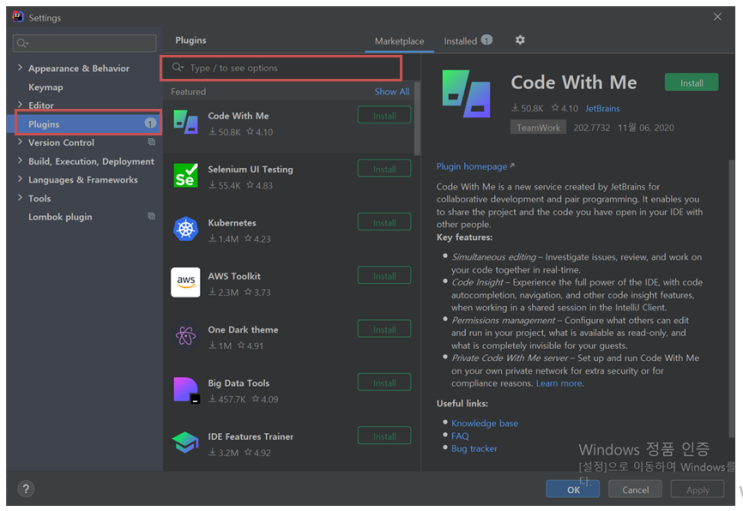Click the Installed tab update count badge
The image size is (743, 511).
pos(487,40)
